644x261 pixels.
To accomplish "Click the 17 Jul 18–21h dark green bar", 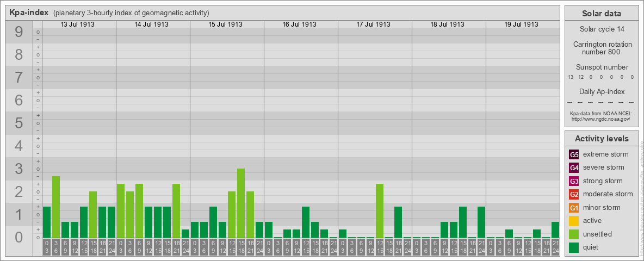I will click(398, 222).
